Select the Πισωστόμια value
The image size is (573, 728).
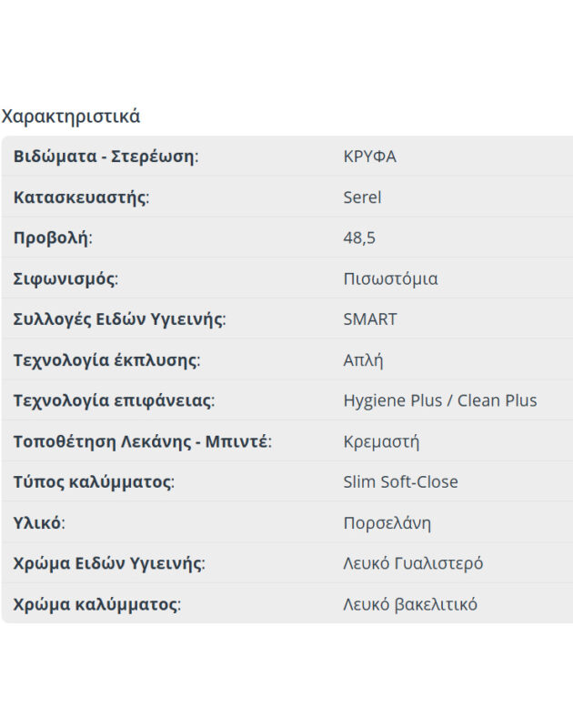(x=390, y=278)
